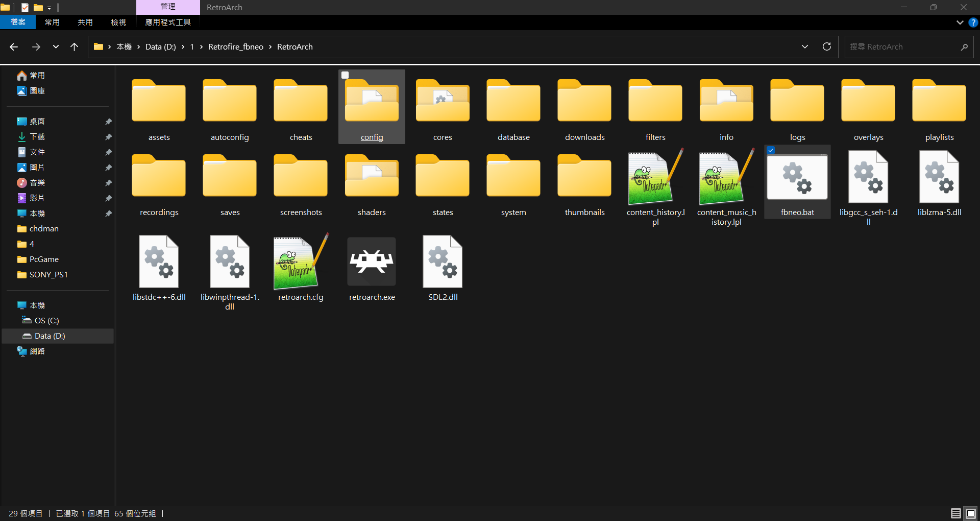Expand chevron after Retrofire_fbneo breadcrumb

[x=270, y=47]
